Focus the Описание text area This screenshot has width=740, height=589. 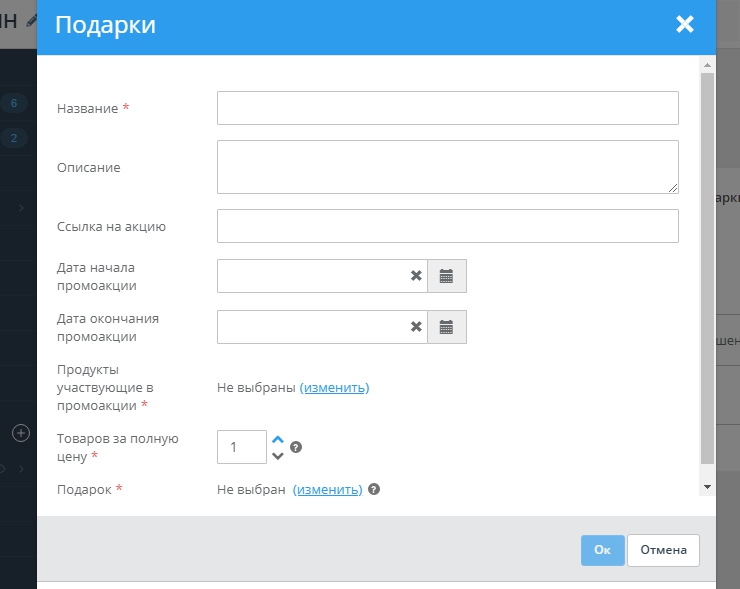point(447,166)
